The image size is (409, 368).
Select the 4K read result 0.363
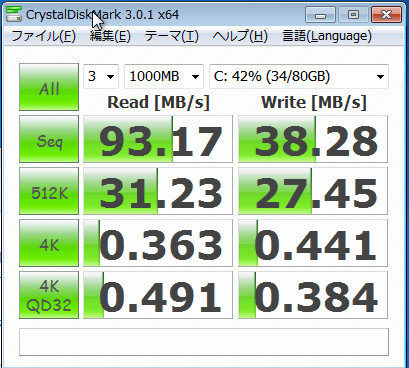pyautogui.click(x=158, y=243)
